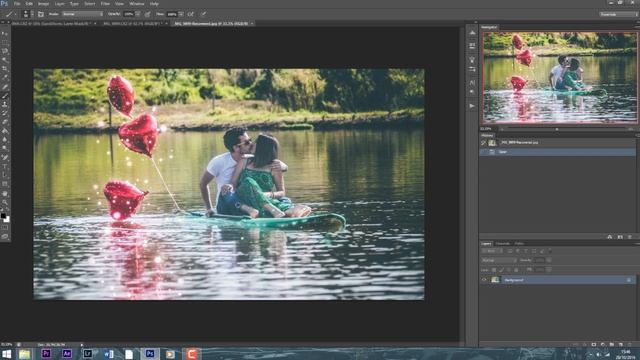Viewport: 640px width, 360px height.
Task: Add layer mask at Layers panel bottom
Action: (594, 345)
